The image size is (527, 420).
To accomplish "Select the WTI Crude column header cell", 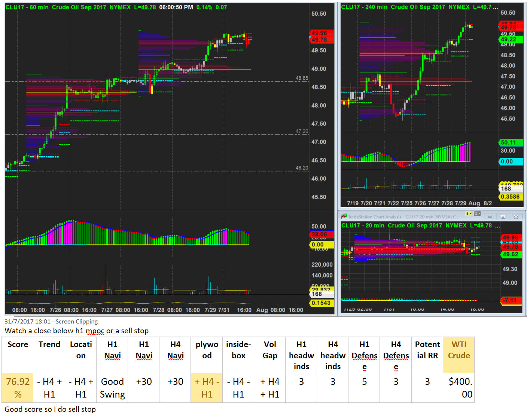I will click(x=459, y=355).
